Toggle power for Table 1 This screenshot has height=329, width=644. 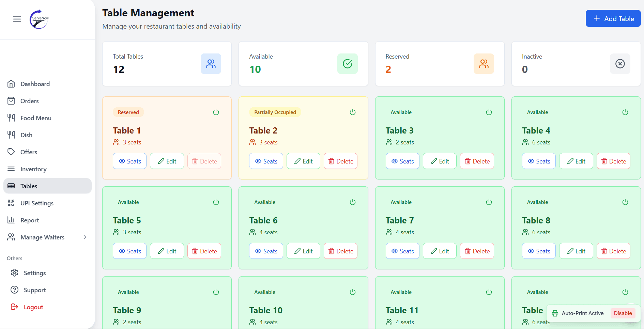(x=216, y=112)
